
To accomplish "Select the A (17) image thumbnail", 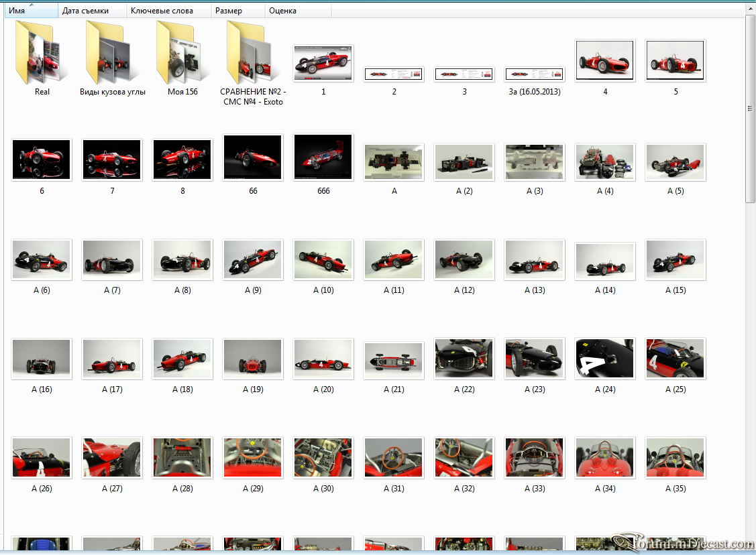I will (x=112, y=359).
